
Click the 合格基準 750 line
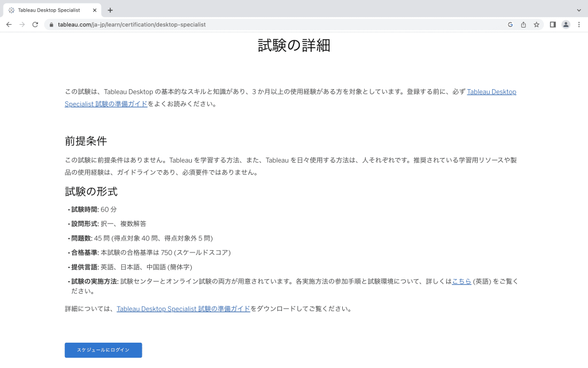pos(151,252)
